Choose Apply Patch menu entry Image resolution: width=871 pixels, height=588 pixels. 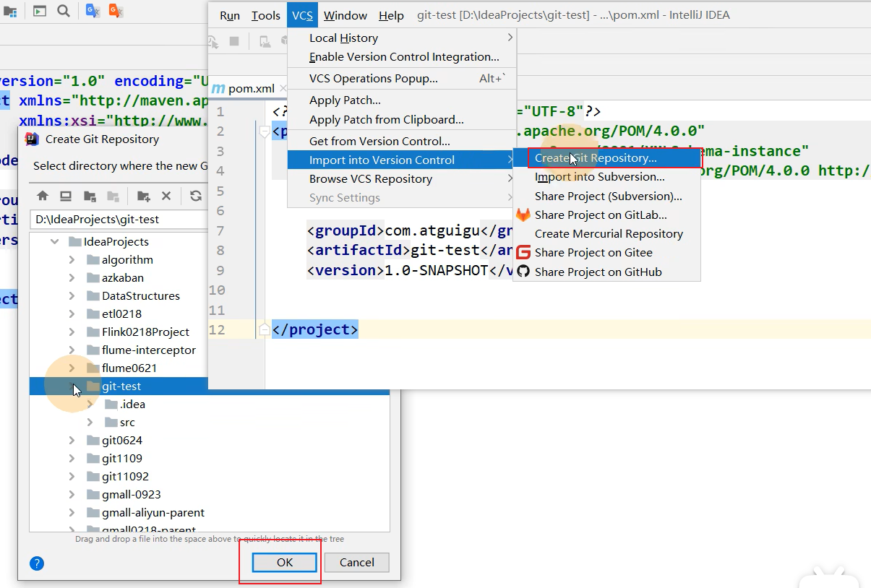(x=402, y=100)
